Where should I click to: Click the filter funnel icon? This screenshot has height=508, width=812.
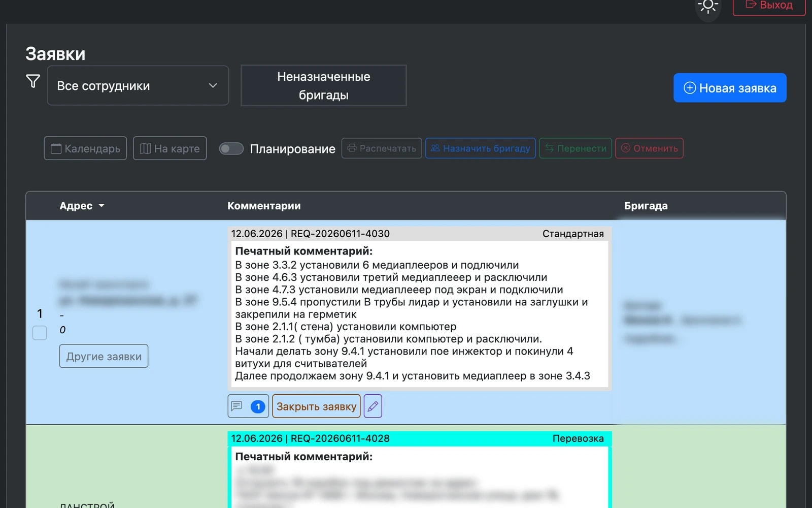pos(33,81)
